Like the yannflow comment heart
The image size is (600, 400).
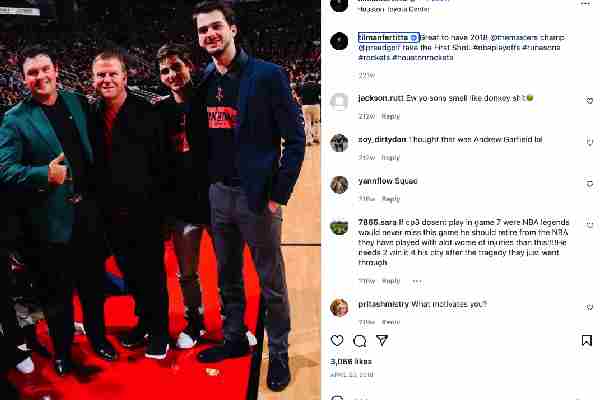[x=590, y=183]
